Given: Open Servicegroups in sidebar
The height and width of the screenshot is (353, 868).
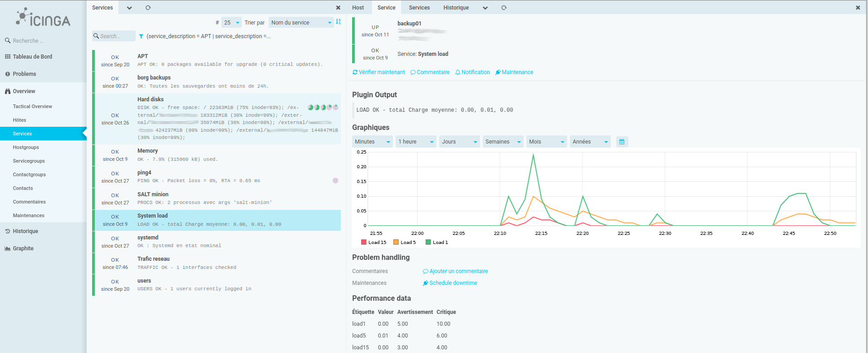Looking at the screenshot, I should [x=29, y=161].
